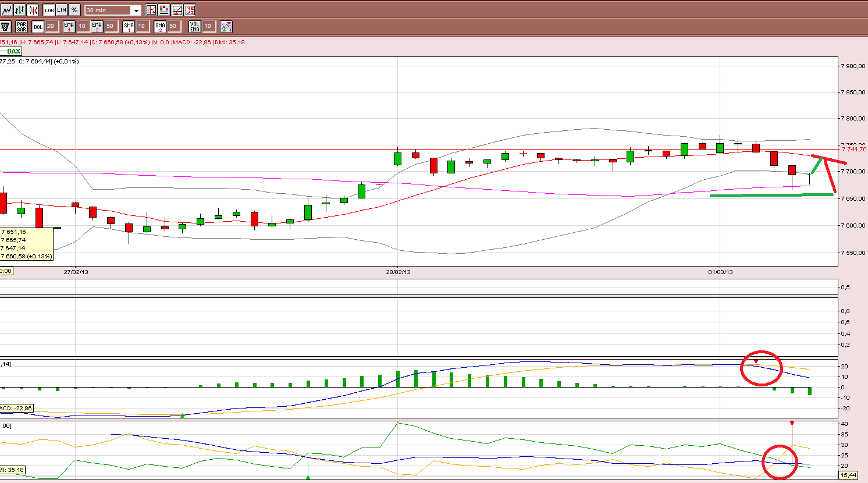Image resolution: width=868 pixels, height=483 pixels.
Task: Click the 7 850,00 price axis label
Action: coord(853,92)
